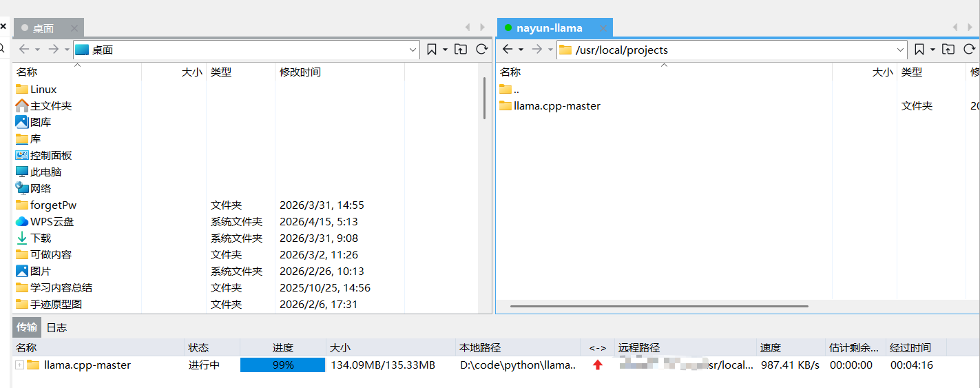Go up one folder in local pane
The image size is (980, 388).
(461, 50)
